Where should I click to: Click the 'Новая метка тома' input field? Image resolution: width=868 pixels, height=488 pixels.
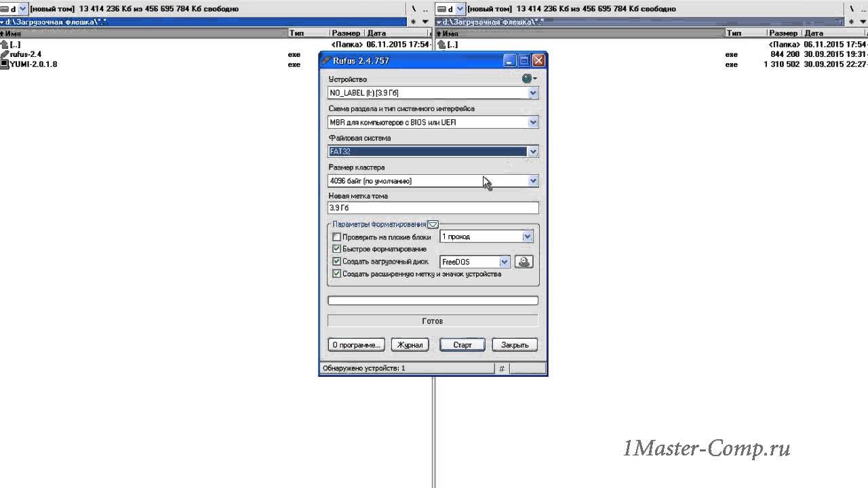pos(433,208)
